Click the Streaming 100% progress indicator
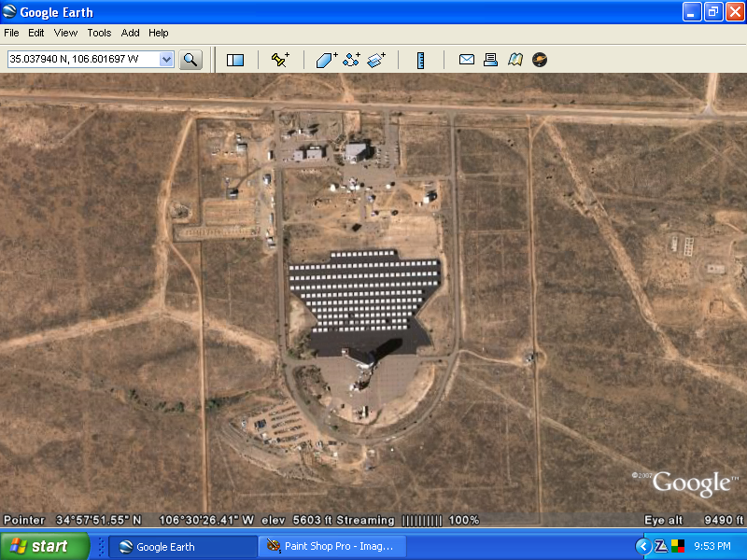 [408, 520]
